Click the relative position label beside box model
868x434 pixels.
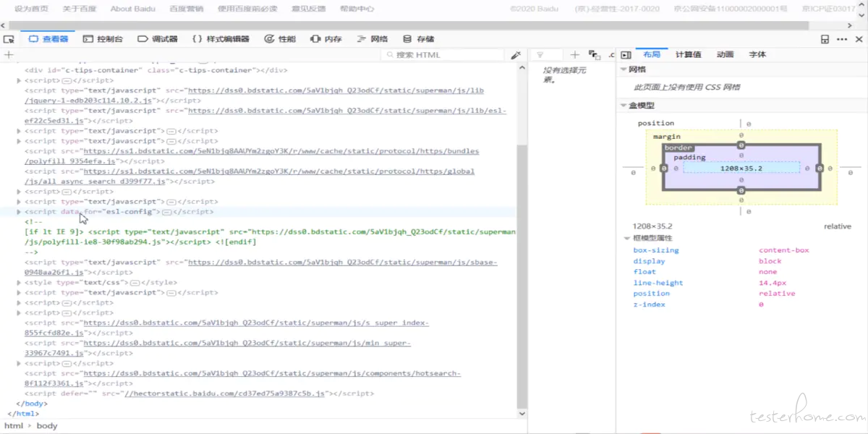tap(838, 226)
